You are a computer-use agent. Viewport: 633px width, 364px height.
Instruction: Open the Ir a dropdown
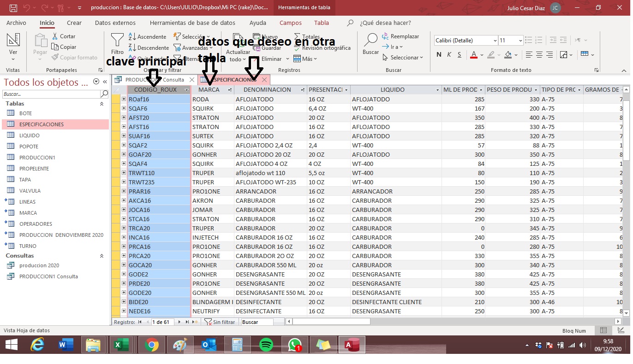(393, 47)
